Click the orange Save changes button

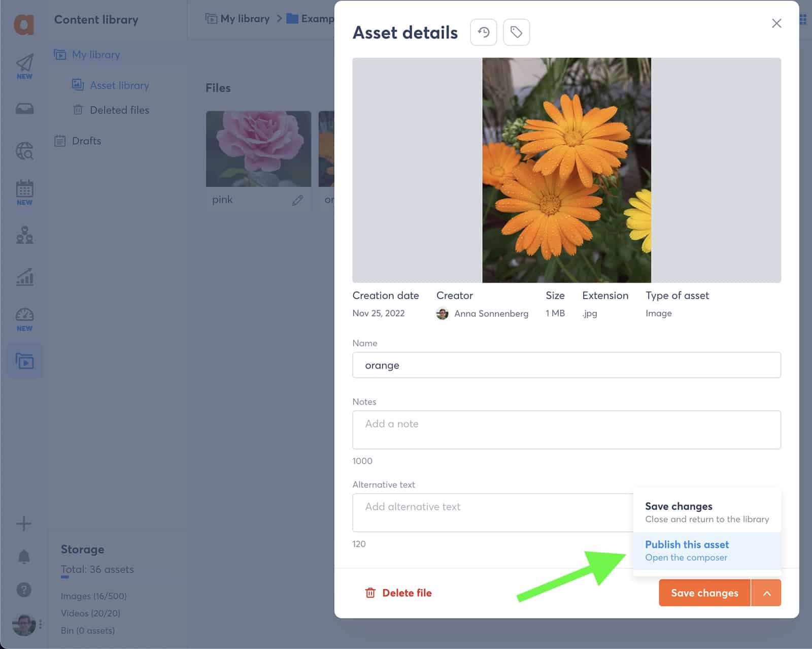pos(704,593)
